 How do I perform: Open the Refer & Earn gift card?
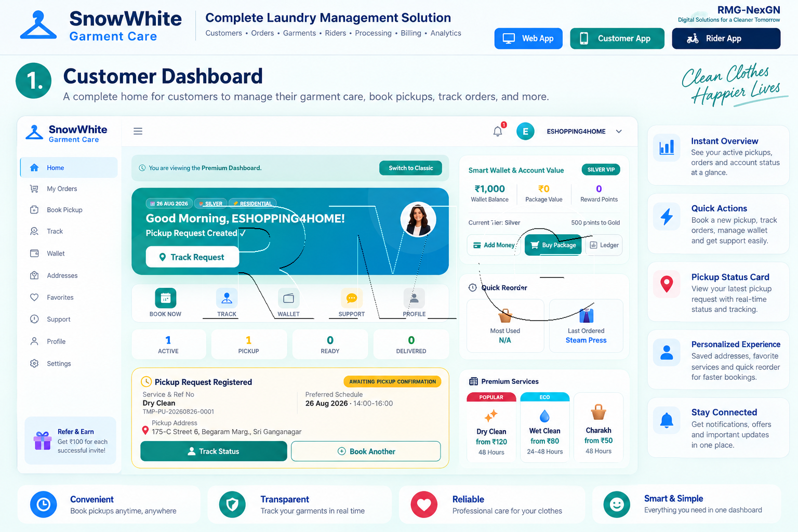point(70,441)
